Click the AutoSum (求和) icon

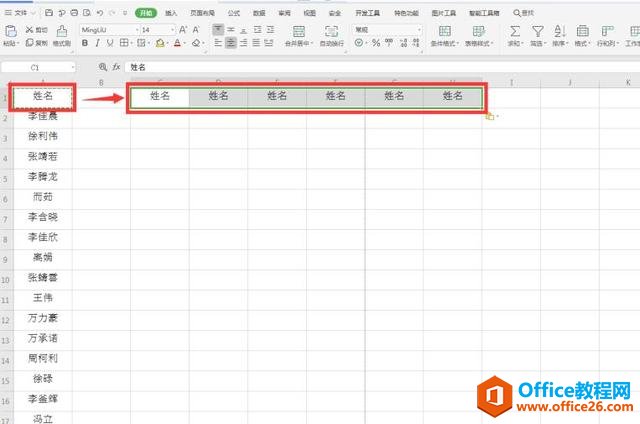(x=515, y=36)
